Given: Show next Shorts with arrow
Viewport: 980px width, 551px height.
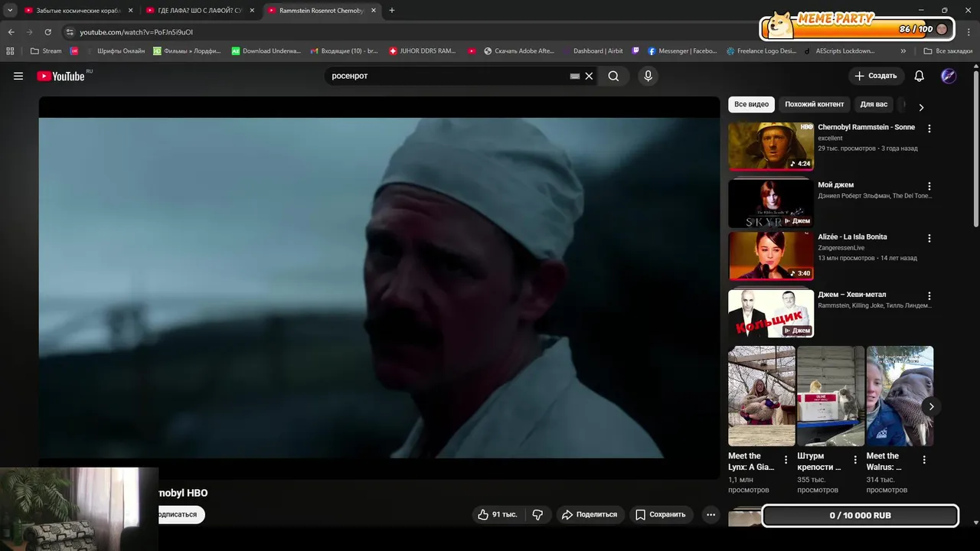Looking at the screenshot, I should [931, 406].
